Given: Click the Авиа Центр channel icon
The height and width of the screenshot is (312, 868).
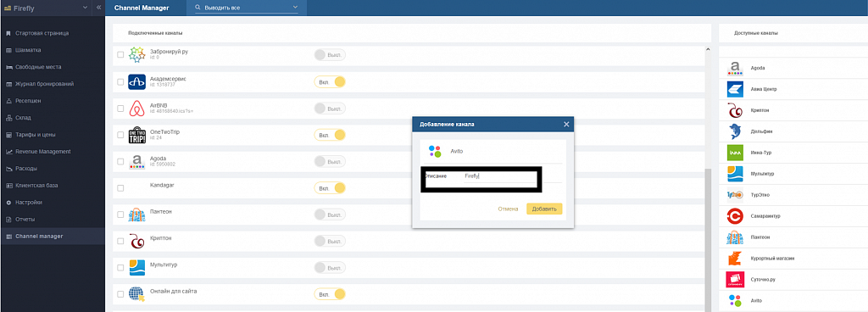Looking at the screenshot, I should coord(735,89).
